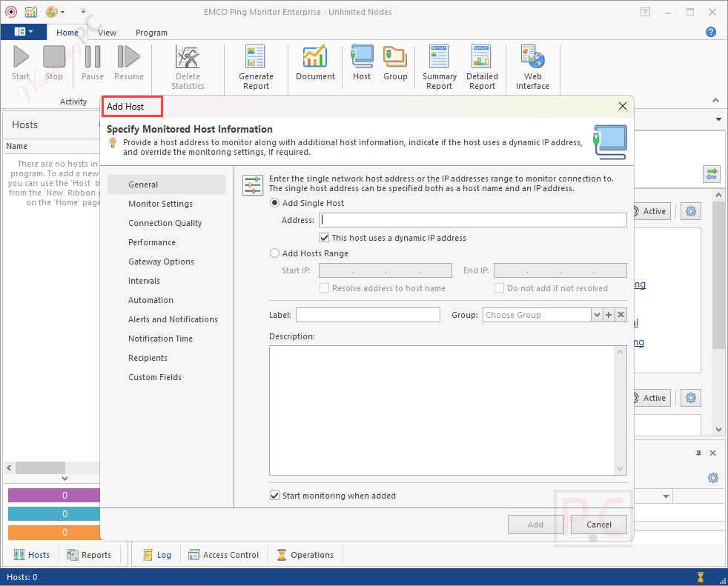Viewport: 728px width, 586px height.
Task: Select the Gateway Options page
Action: pyautogui.click(x=167, y=262)
